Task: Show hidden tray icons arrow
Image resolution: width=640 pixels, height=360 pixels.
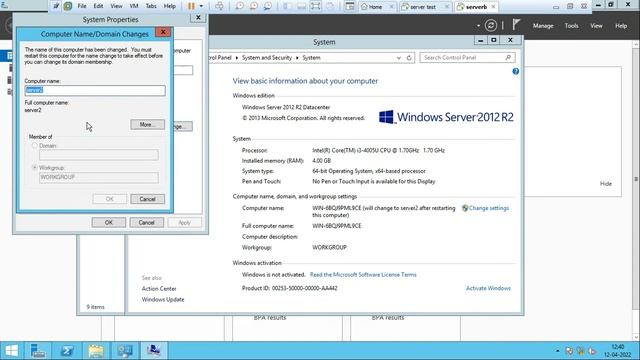Action: [558, 351]
